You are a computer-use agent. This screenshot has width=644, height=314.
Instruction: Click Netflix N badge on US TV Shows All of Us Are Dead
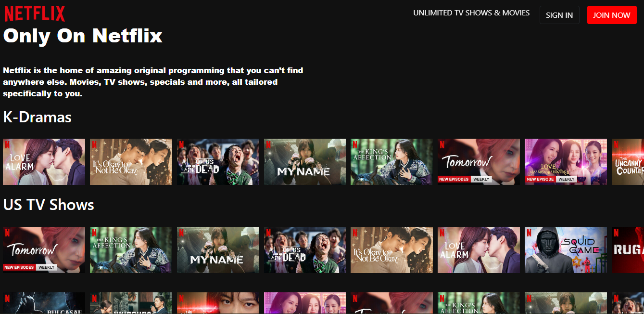point(268,232)
